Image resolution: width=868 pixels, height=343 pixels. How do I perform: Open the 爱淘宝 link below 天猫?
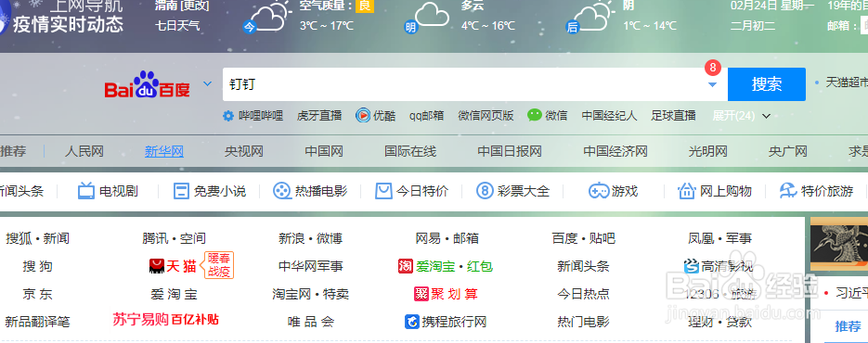(x=174, y=294)
